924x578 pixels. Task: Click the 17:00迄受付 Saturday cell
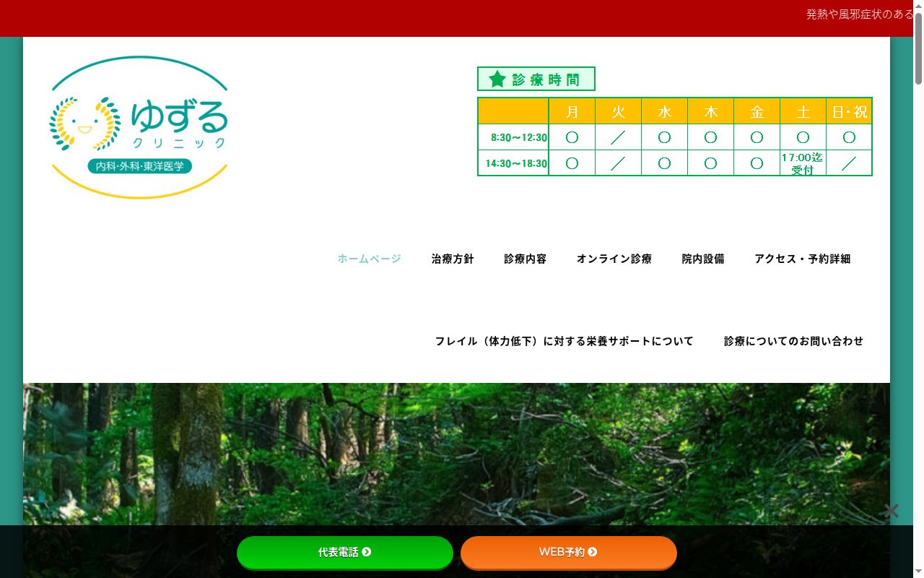[x=803, y=163]
